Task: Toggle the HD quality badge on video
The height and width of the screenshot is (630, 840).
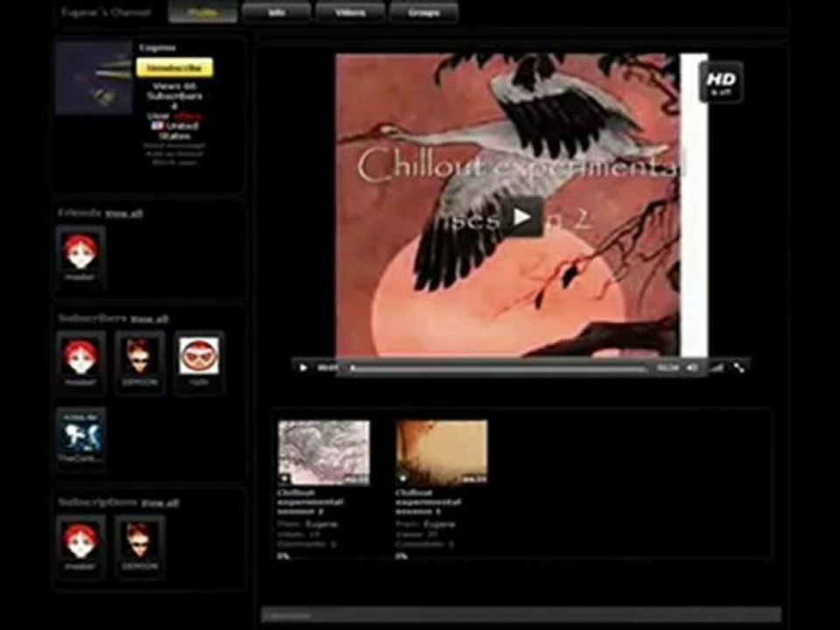Action: [721, 82]
